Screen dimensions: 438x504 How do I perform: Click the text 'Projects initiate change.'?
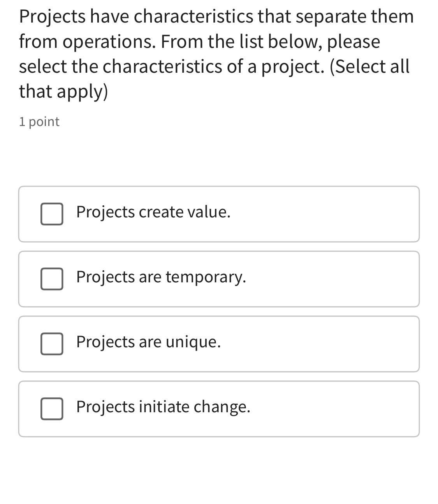coord(163,407)
